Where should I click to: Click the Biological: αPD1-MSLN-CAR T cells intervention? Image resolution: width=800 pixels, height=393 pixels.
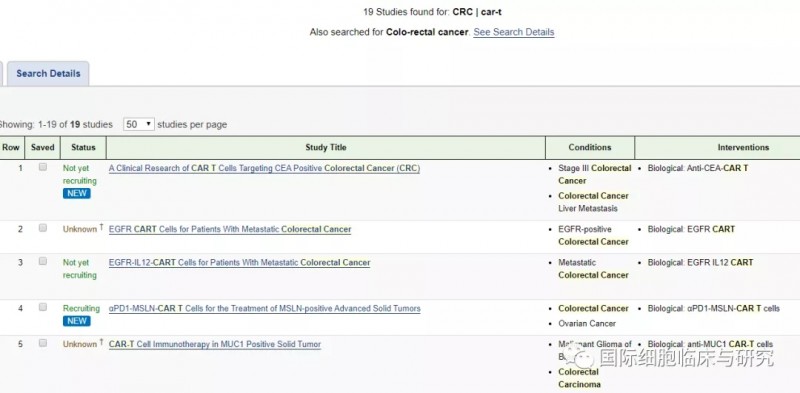click(x=714, y=309)
